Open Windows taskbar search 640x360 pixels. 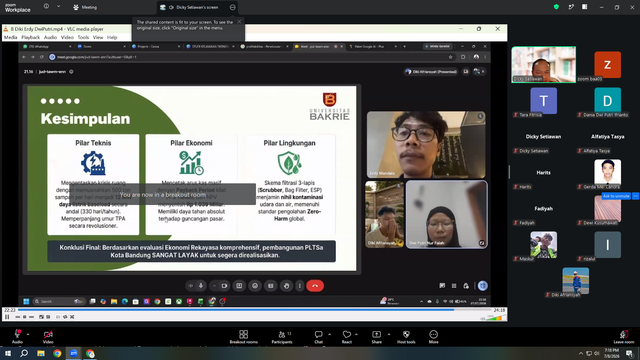point(24,353)
